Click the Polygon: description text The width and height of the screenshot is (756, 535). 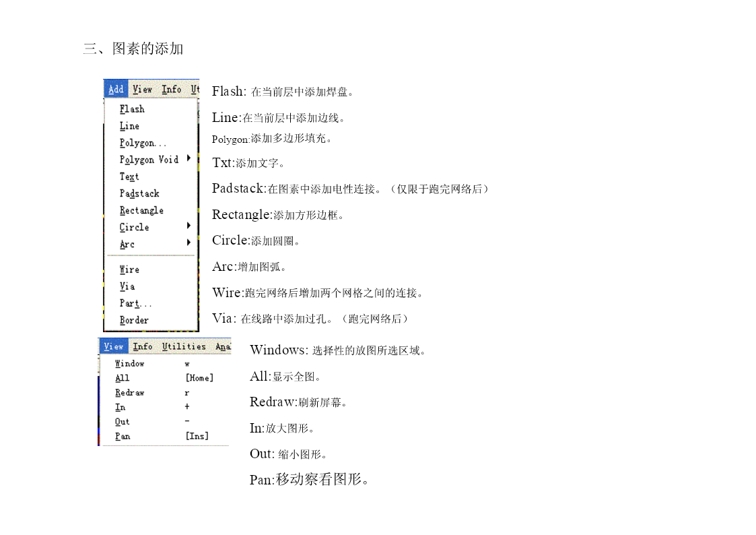(x=272, y=139)
